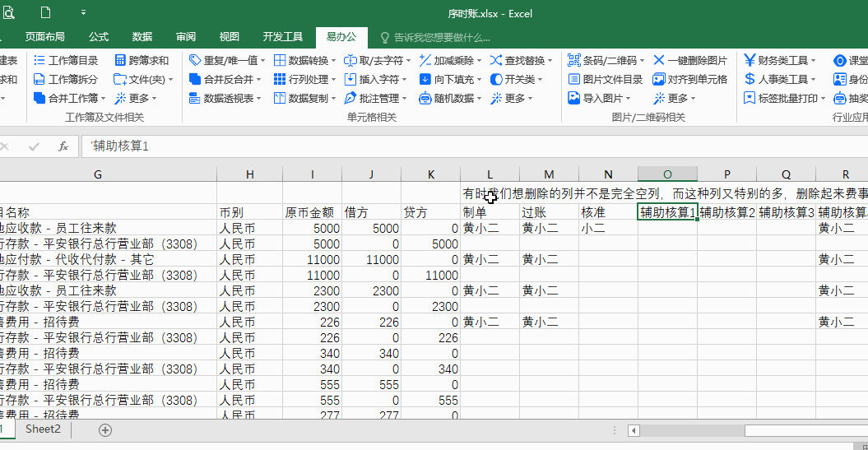This screenshot has height=450, width=868.
Task: Click 一键删除图片 button
Action: 689,60
